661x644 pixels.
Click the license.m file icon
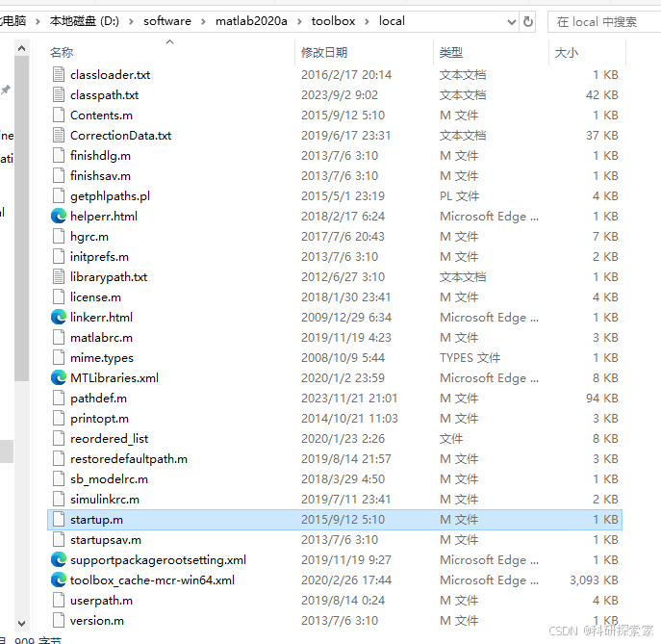59,297
